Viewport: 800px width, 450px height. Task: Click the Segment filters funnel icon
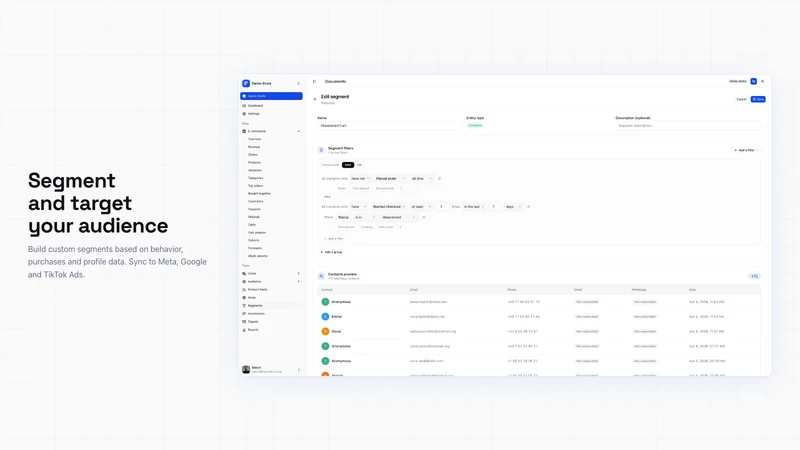(x=321, y=150)
